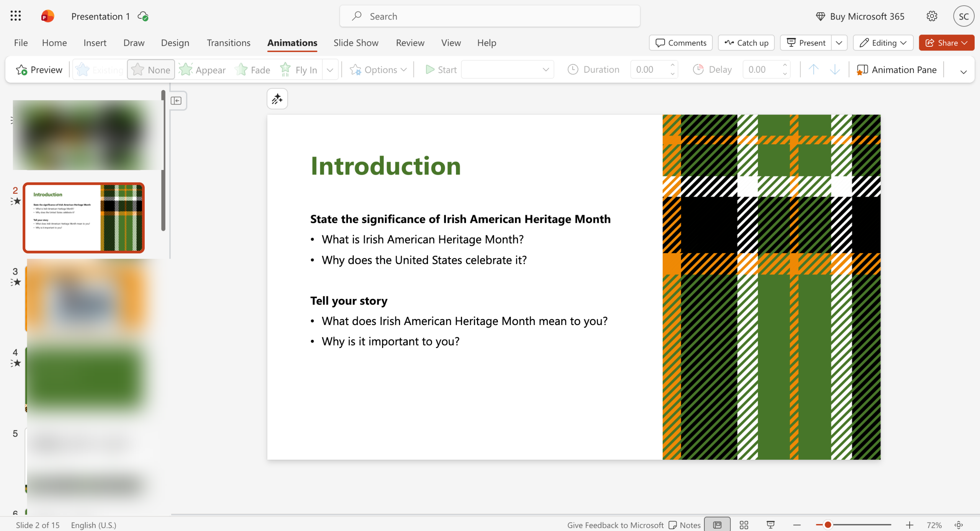This screenshot has height=531, width=980.
Task: Start Reading view from status bar
Action: tap(771, 525)
